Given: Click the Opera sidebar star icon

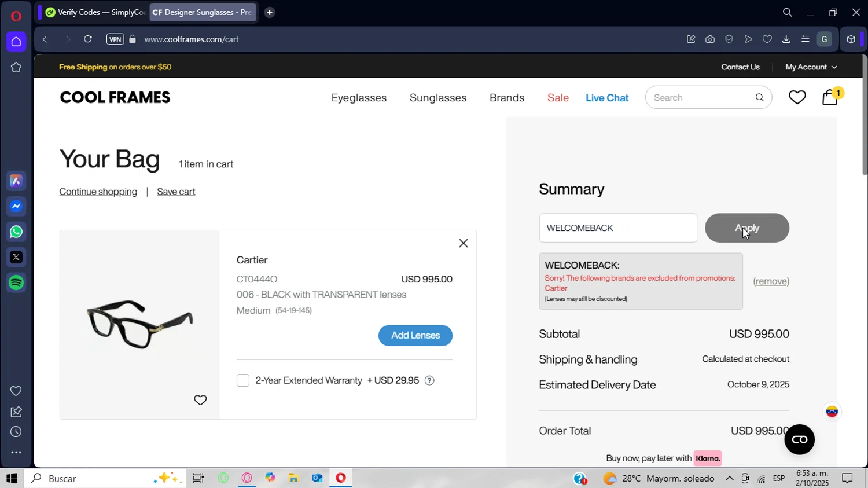Looking at the screenshot, I should (16, 67).
